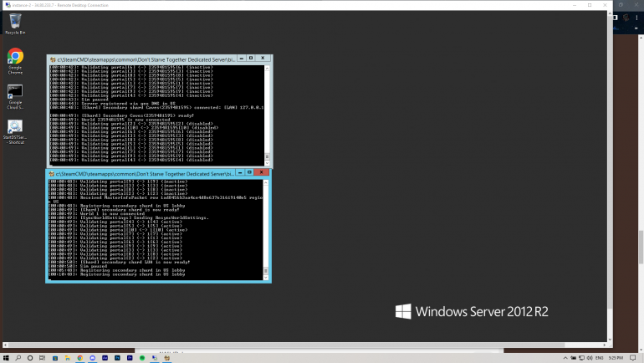Screen dimensions: 644x363
Task: Switch to Discord in taskbar
Action: point(92,358)
